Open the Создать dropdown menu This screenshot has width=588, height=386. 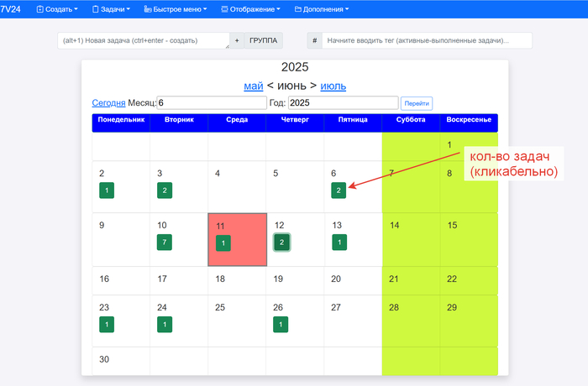tap(57, 9)
